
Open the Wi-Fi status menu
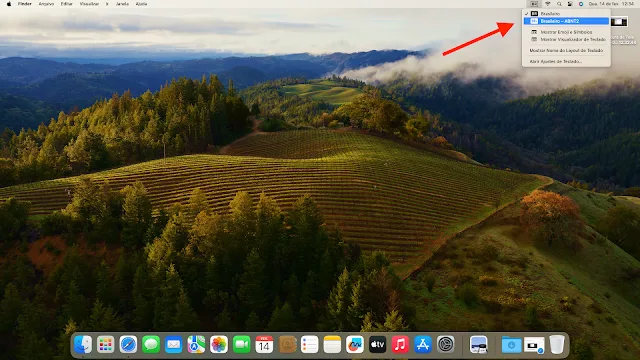[548, 4]
